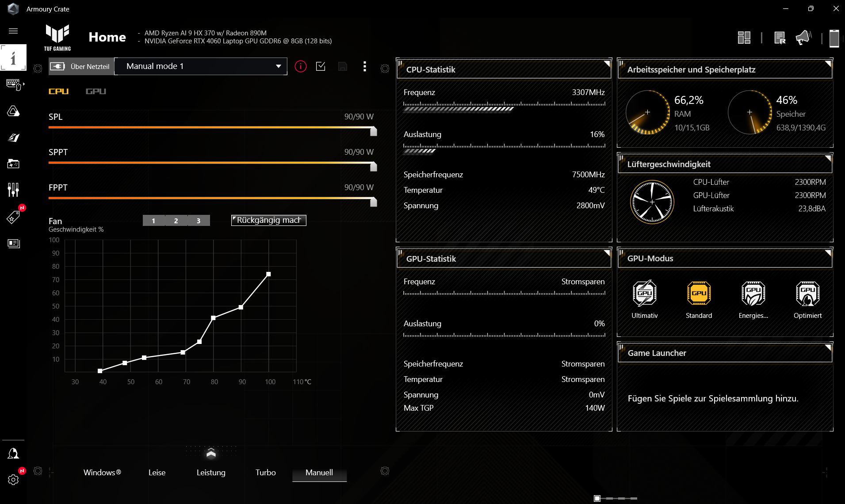This screenshot has height=504, width=845.
Task: Click the fan curve point at 40°C
Action: point(100,371)
